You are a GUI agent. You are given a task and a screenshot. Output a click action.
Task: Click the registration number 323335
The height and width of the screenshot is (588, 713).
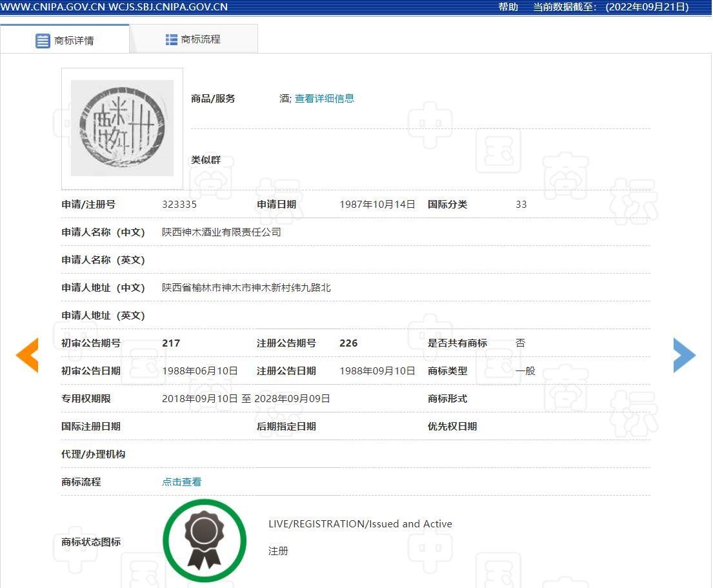click(179, 205)
